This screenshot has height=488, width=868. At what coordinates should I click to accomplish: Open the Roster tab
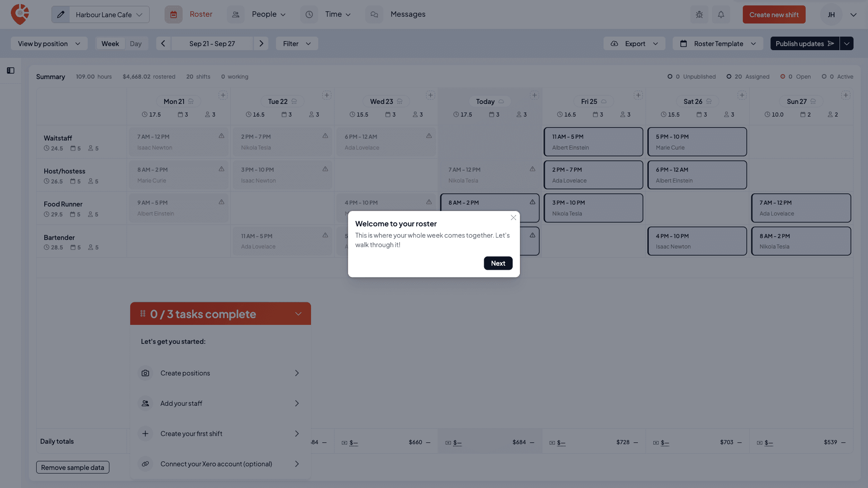pyautogui.click(x=201, y=14)
